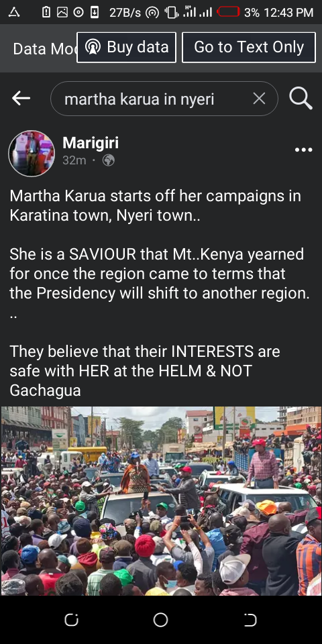Tap the Android recent apps button
The image size is (322, 644).
point(72,620)
